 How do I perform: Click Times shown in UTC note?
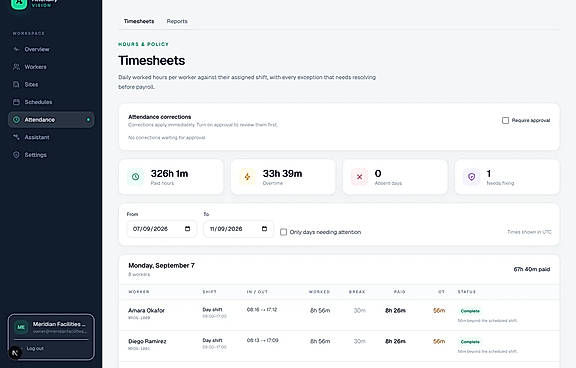pyautogui.click(x=529, y=232)
